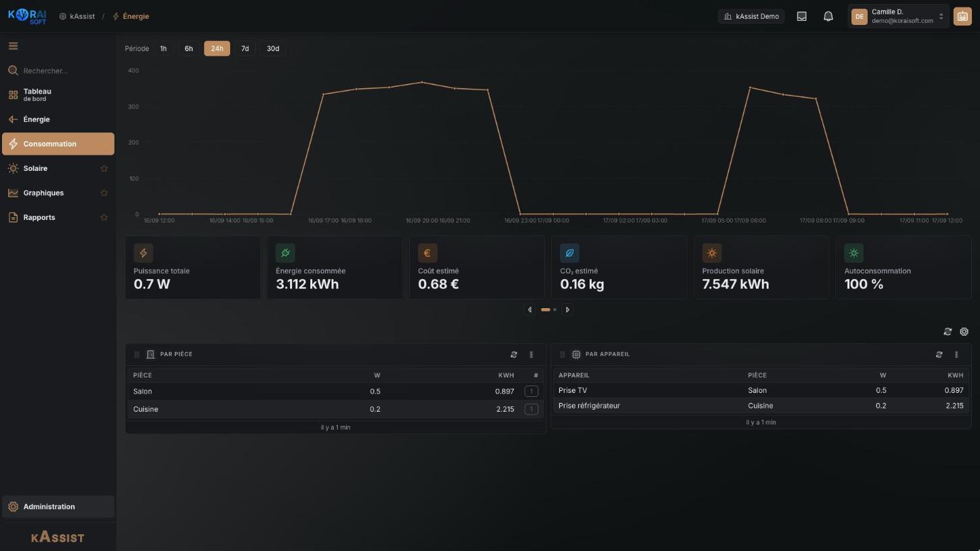Grab the Par Appareil panel drag handle
The width and height of the screenshot is (980, 551).
tap(562, 355)
